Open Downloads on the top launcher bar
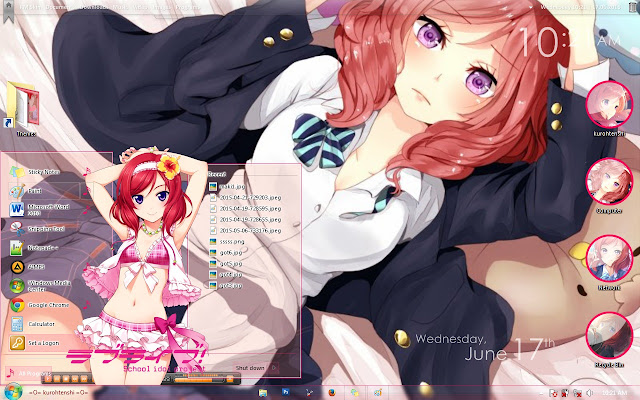This screenshot has width=640, height=400. pos(93,7)
